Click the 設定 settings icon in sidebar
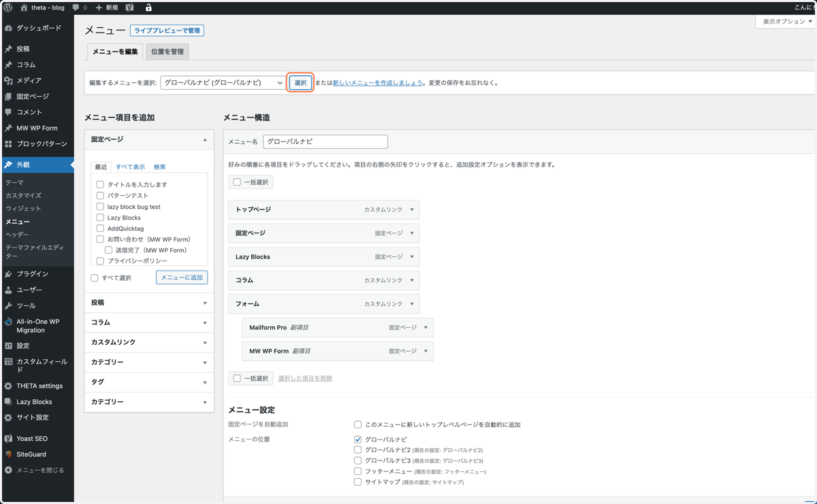The image size is (817, 504). pyautogui.click(x=8, y=346)
